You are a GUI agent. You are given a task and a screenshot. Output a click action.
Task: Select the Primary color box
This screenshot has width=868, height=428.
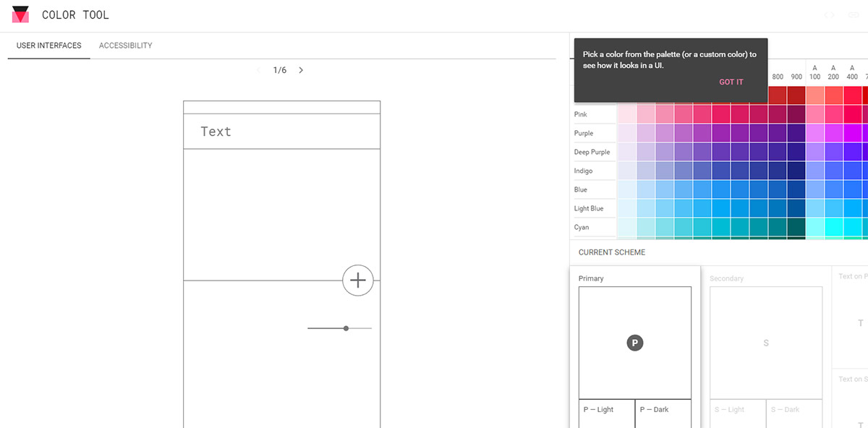coord(635,343)
